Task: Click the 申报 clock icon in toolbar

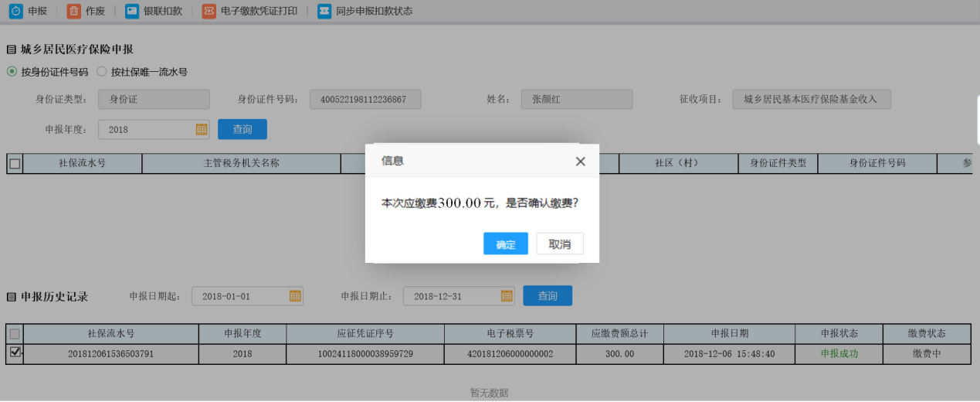Action: click(15, 11)
